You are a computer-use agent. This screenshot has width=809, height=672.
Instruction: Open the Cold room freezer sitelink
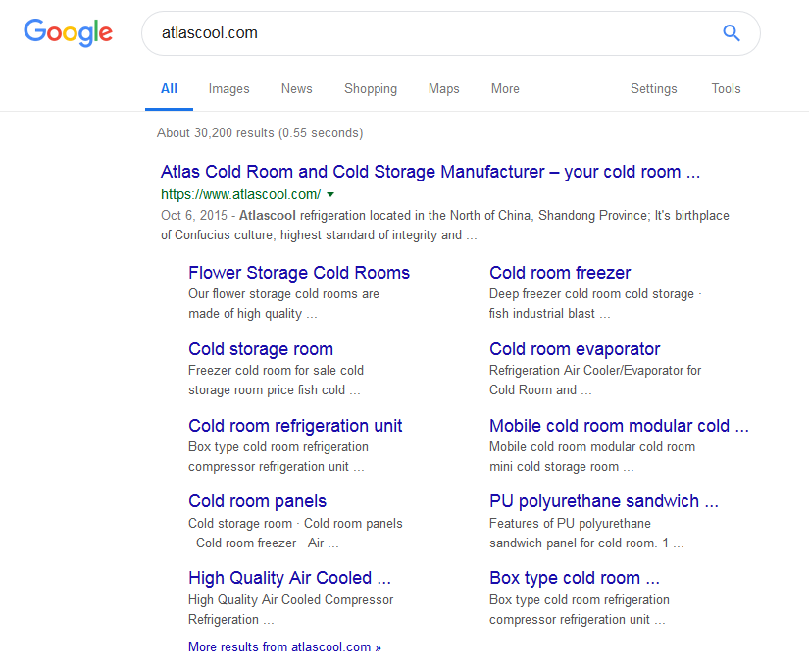(x=560, y=273)
